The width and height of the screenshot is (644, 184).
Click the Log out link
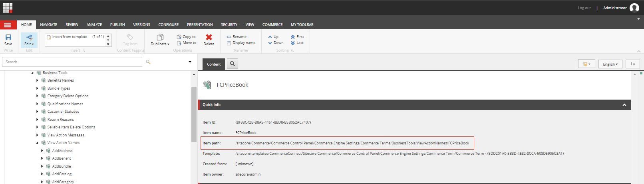click(584, 8)
